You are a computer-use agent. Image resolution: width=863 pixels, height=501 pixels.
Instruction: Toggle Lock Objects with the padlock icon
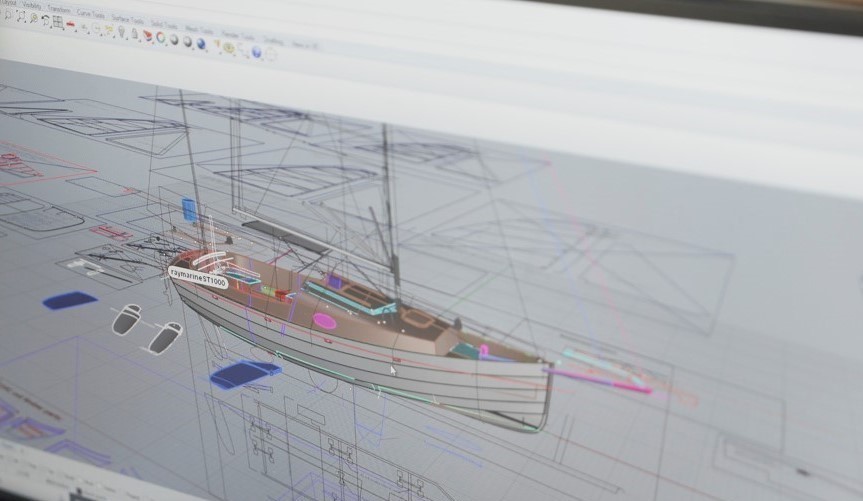click(134, 34)
